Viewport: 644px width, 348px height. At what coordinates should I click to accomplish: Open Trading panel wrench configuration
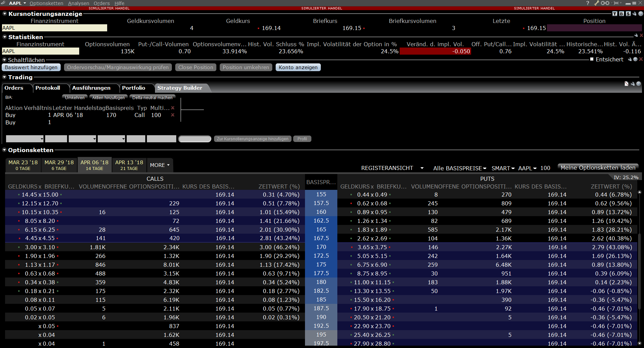coord(633,84)
